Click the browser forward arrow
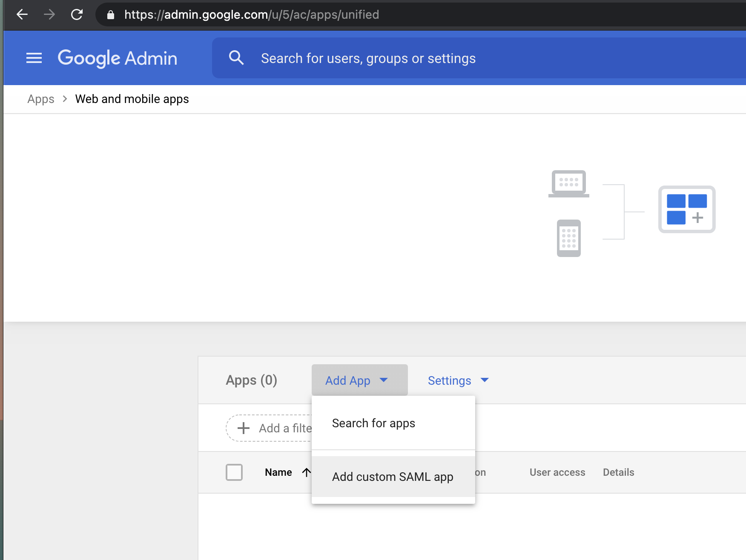Viewport: 746px width, 560px height. pos(49,14)
